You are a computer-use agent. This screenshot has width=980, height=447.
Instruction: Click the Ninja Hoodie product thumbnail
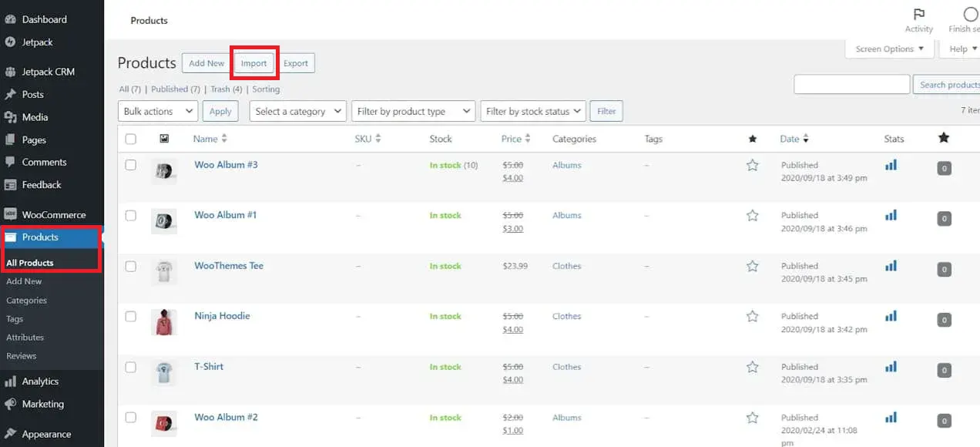click(164, 322)
